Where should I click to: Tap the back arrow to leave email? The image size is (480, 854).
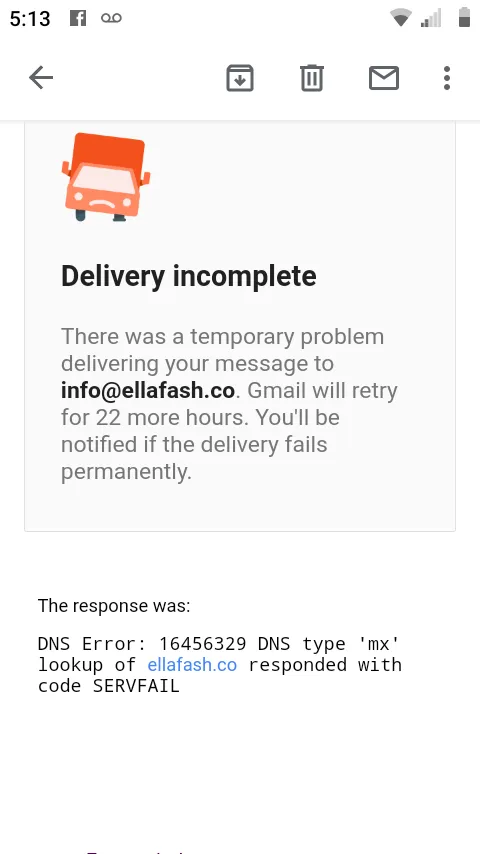tap(41, 78)
